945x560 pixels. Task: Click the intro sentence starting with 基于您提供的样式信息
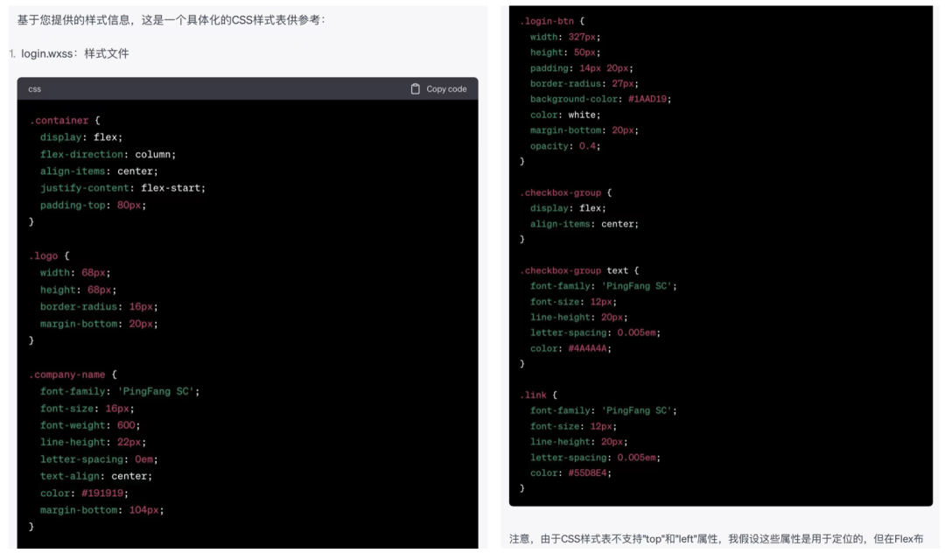pos(171,20)
